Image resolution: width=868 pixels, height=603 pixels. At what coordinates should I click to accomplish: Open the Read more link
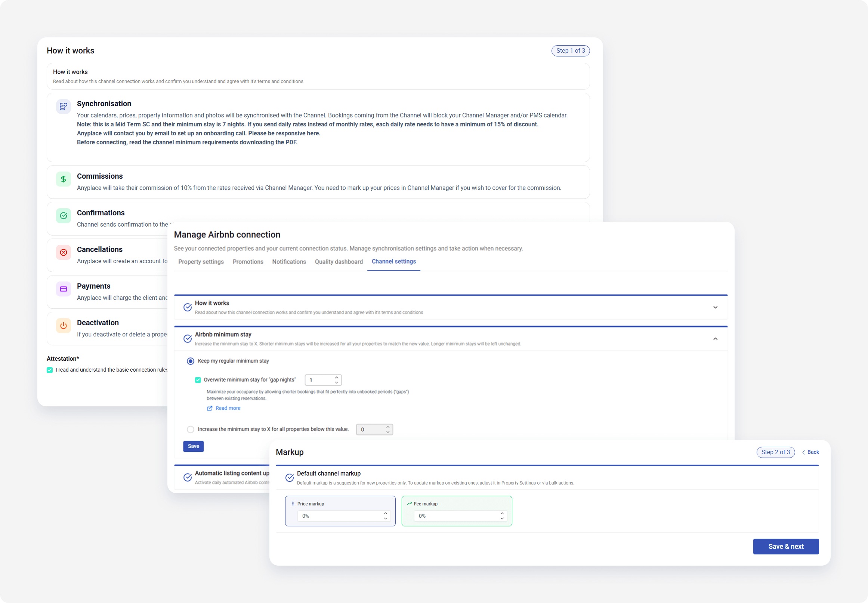228,408
